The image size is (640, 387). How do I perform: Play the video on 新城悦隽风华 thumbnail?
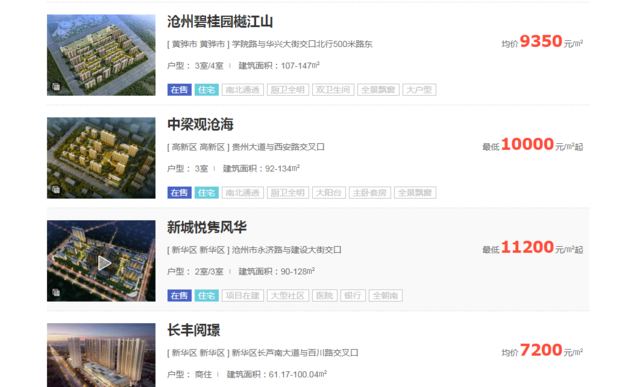(104, 263)
